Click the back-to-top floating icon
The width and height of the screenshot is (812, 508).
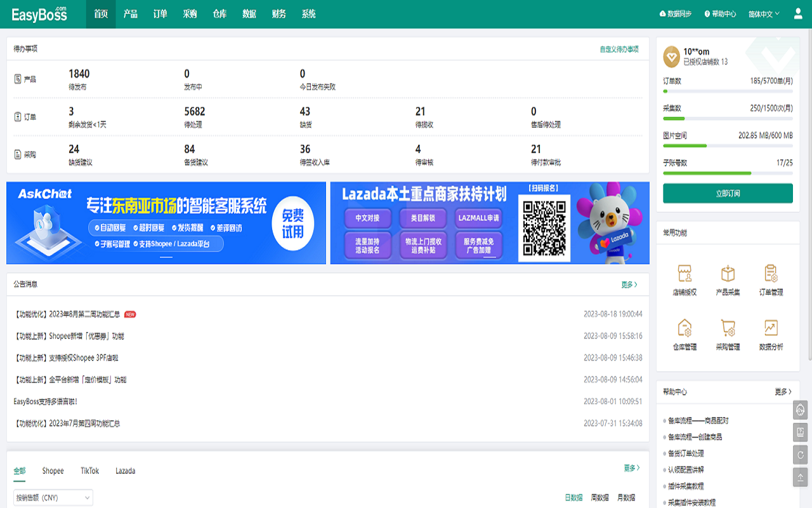point(801,476)
